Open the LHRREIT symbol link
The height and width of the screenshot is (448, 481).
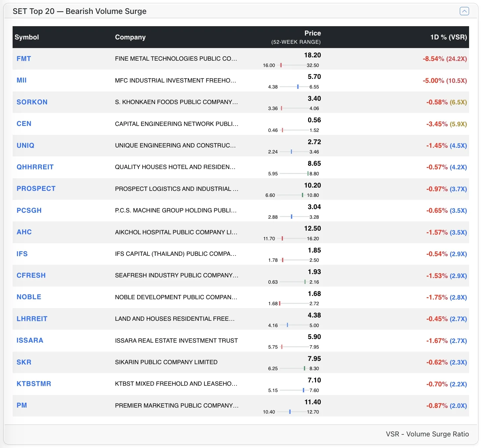32,319
